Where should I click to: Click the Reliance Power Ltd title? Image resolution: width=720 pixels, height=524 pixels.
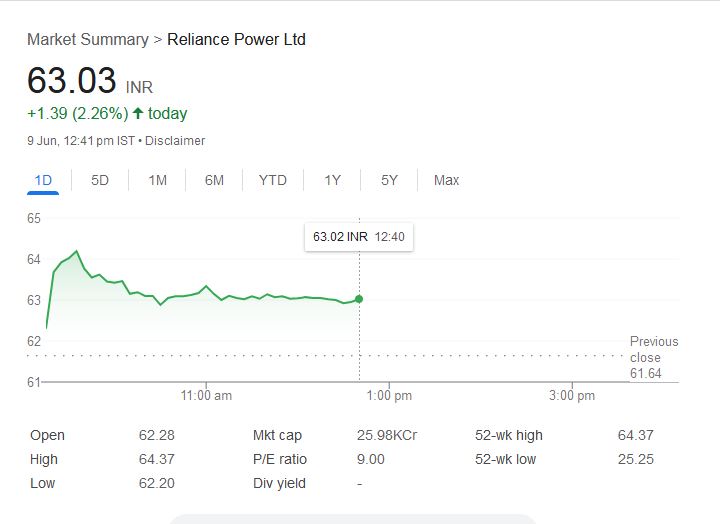pyautogui.click(x=236, y=40)
